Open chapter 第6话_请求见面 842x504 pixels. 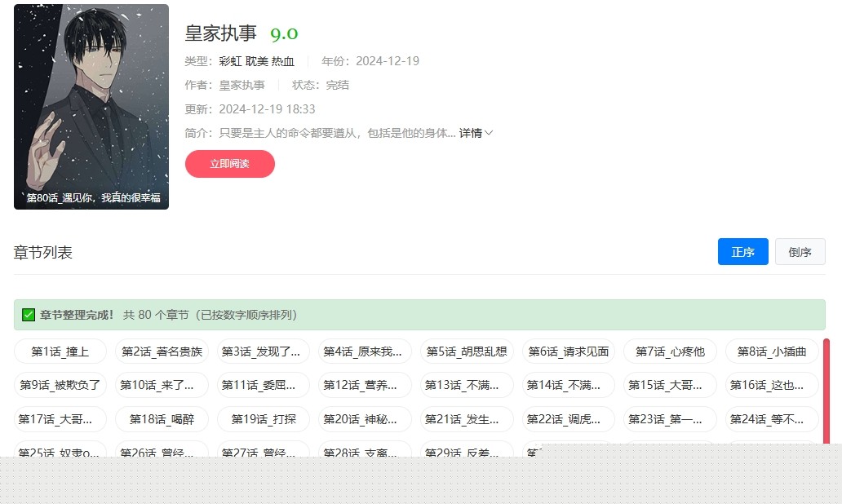pyautogui.click(x=569, y=351)
